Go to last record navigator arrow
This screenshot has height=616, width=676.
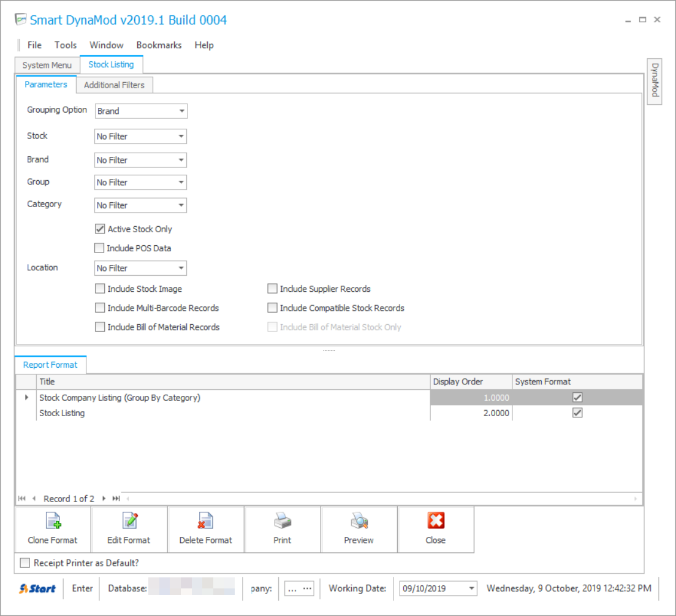116,499
